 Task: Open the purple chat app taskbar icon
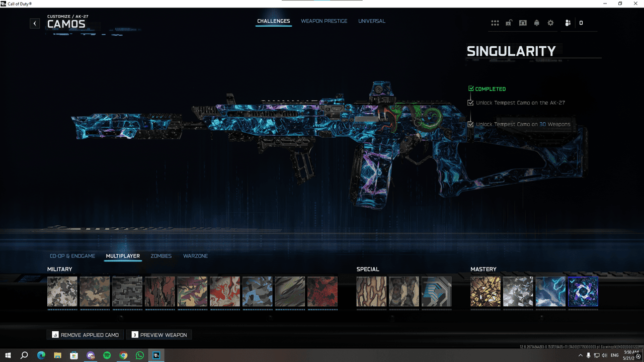click(91, 355)
